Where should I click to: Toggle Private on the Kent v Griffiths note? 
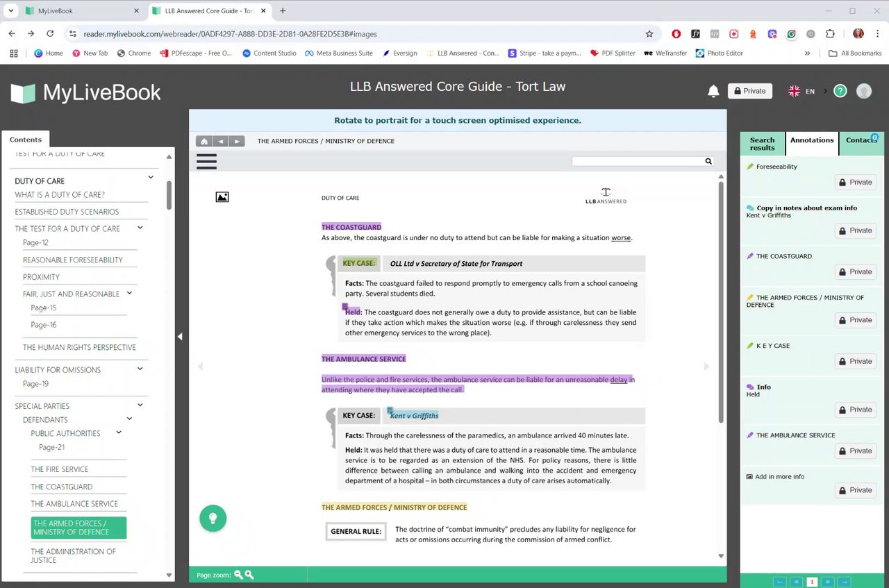(x=855, y=230)
